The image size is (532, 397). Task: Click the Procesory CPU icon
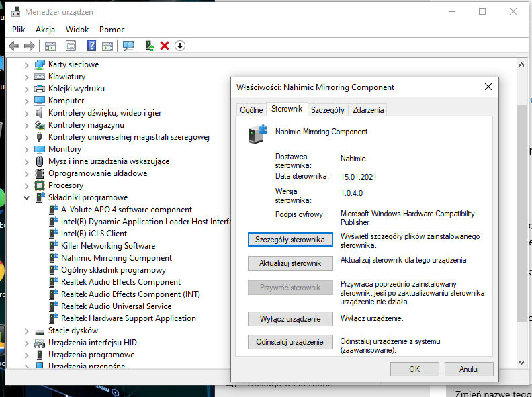coord(40,185)
